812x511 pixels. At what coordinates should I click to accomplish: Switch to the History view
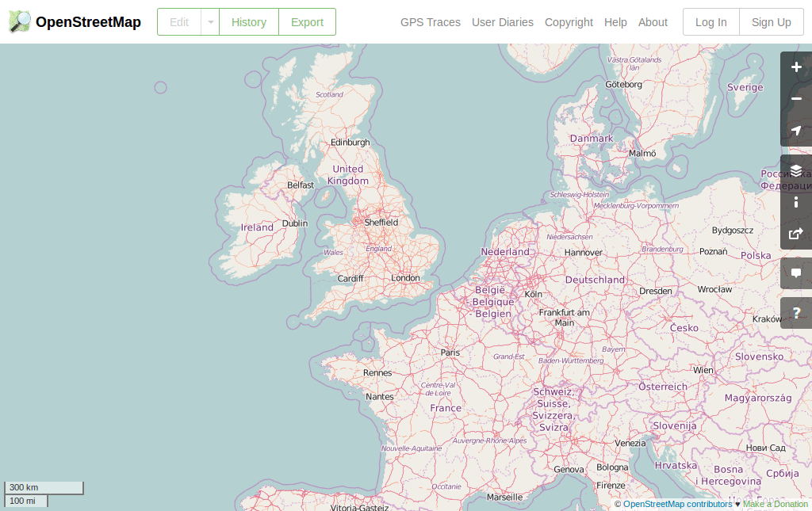click(248, 22)
